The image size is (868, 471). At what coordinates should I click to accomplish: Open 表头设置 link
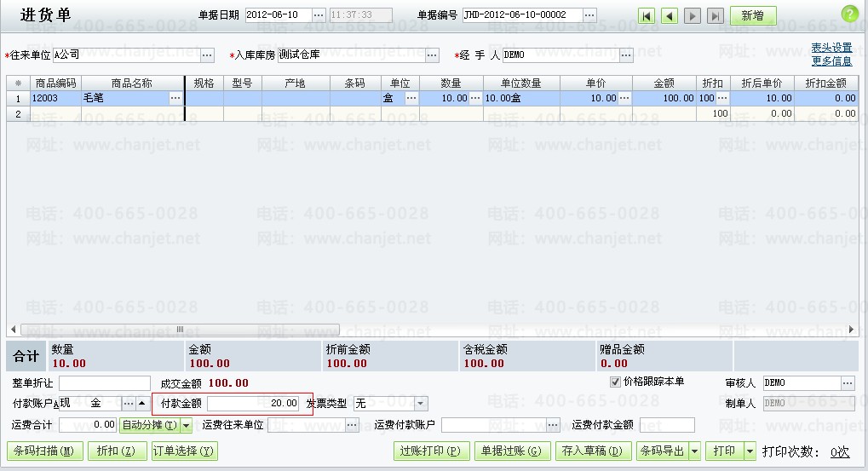(831, 48)
